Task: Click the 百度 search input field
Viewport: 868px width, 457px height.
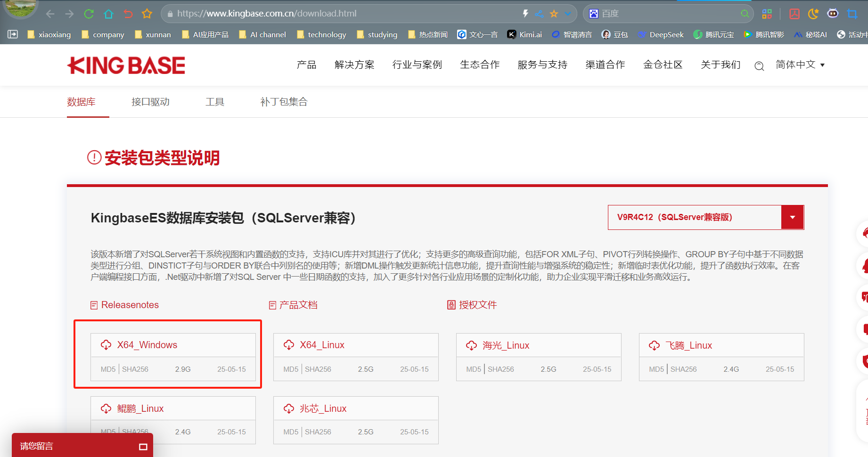Action: click(x=669, y=14)
